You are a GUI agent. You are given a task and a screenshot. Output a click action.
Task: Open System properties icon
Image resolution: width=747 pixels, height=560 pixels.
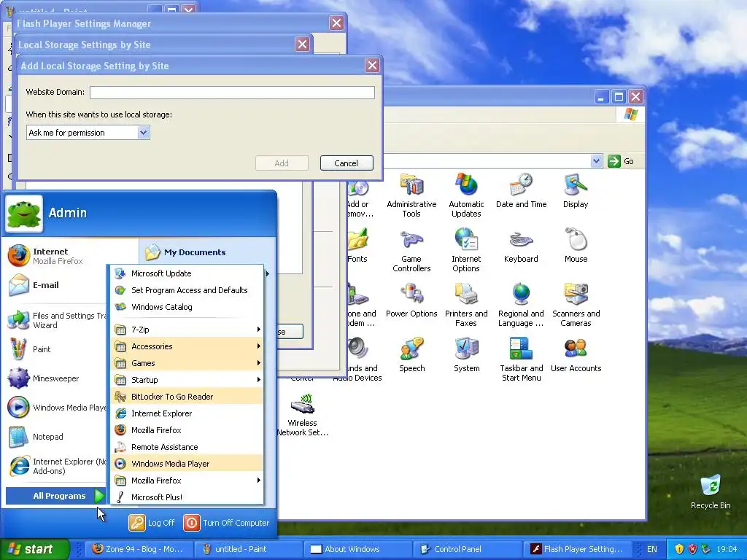466,355
